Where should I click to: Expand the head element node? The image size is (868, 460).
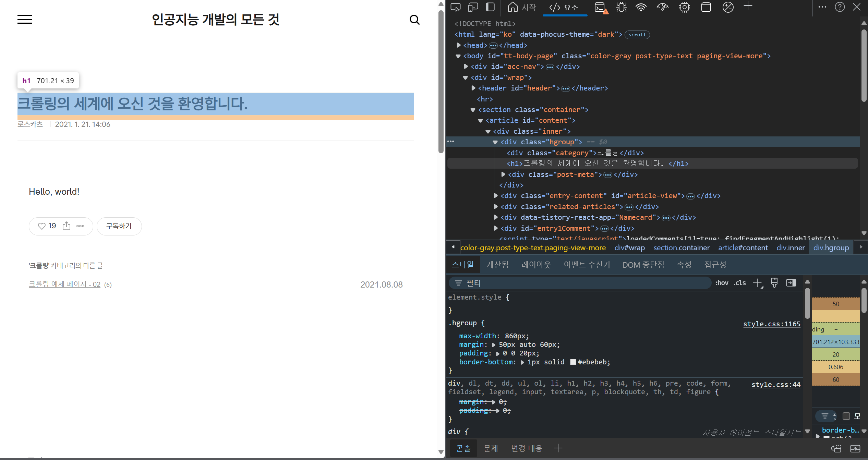[x=459, y=45]
